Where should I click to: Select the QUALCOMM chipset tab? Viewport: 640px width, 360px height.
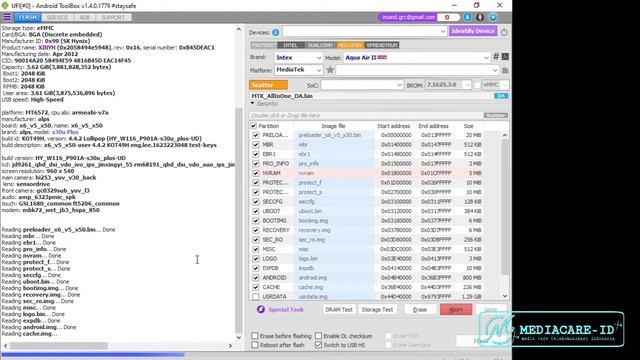(320, 45)
